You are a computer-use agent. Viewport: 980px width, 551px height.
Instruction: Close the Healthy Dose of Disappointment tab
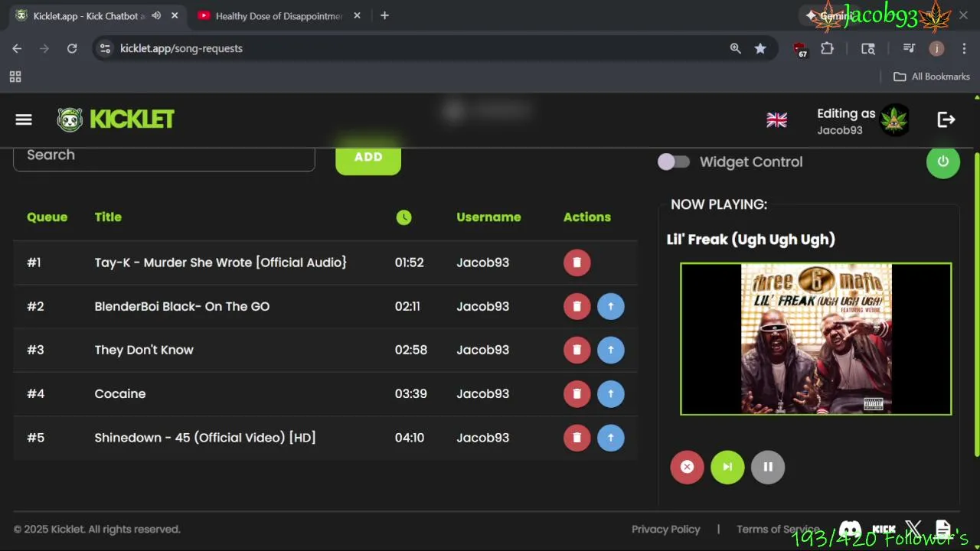(357, 15)
